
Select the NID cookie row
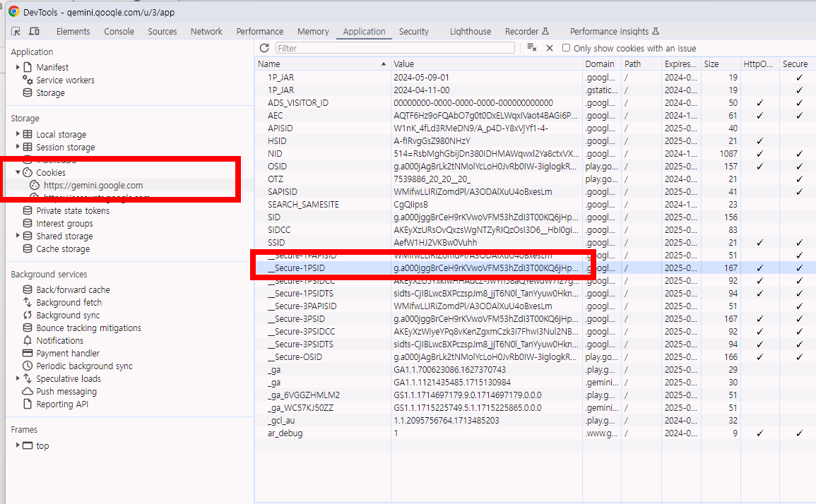535,153
